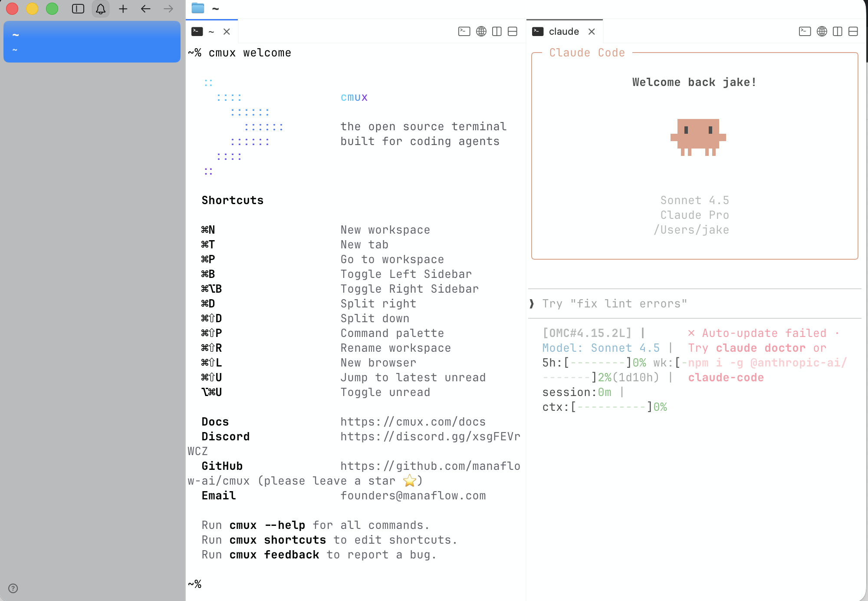The height and width of the screenshot is (601, 868).
Task: Click the terminal icon on the claude tab
Action: pos(538,31)
